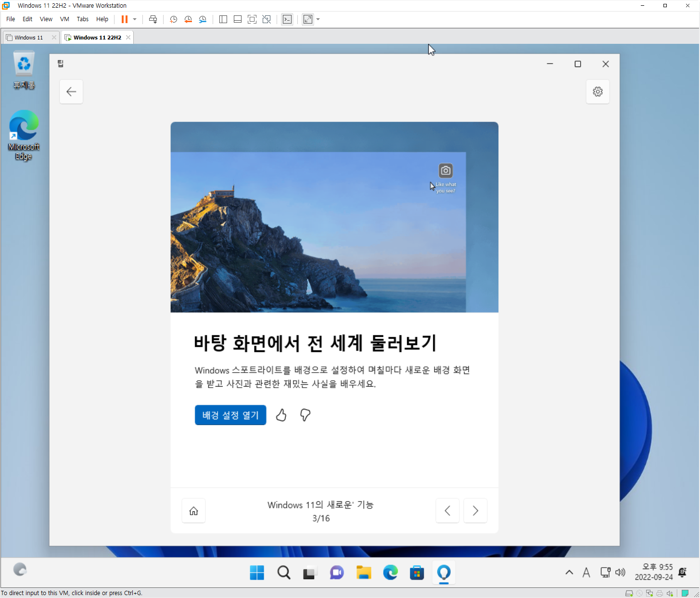Toggle the VMware library sidebar
Viewport: 700px width, 598px height.
(223, 19)
